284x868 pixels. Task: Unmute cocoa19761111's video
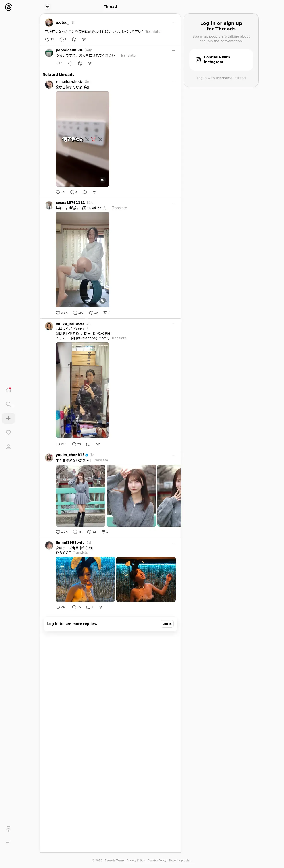103,301
